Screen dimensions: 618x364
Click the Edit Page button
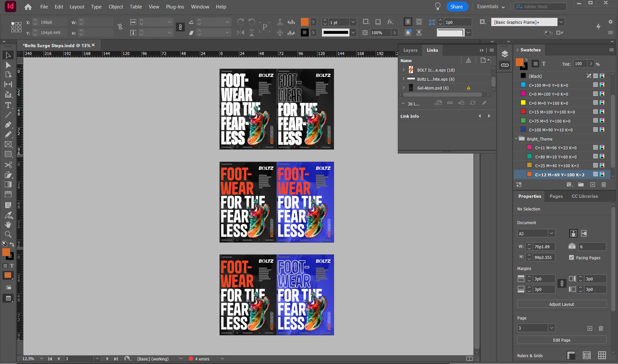tap(562, 340)
